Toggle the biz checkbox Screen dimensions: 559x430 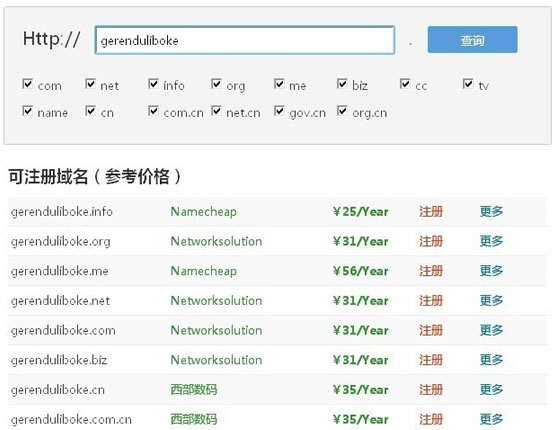tap(342, 84)
